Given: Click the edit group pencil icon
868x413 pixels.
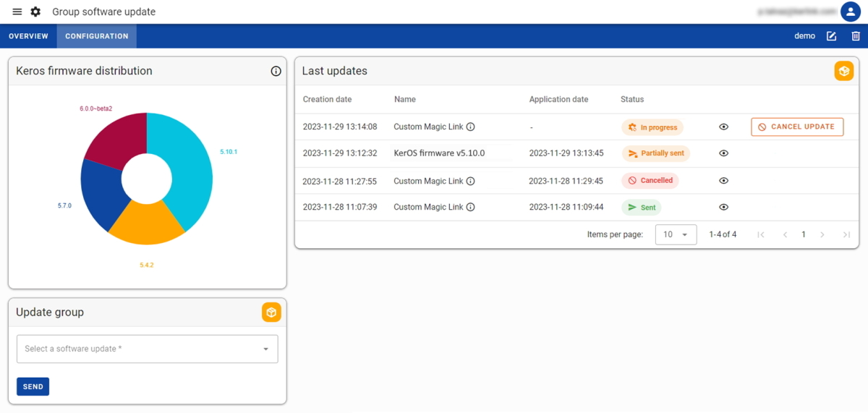Looking at the screenshot, I should [x=832, y=36].
